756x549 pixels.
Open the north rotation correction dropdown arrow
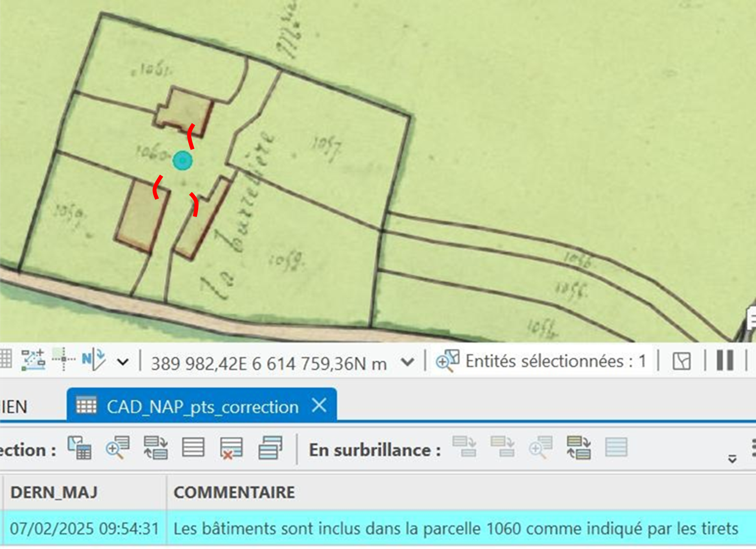click(123, 362)
